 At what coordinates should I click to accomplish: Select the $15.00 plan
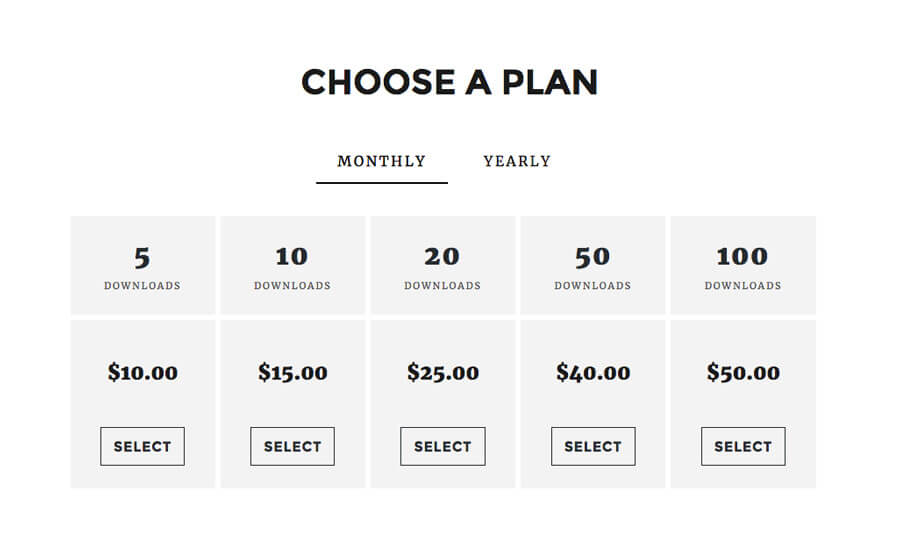pyautogui.click(x=292, y=446)
